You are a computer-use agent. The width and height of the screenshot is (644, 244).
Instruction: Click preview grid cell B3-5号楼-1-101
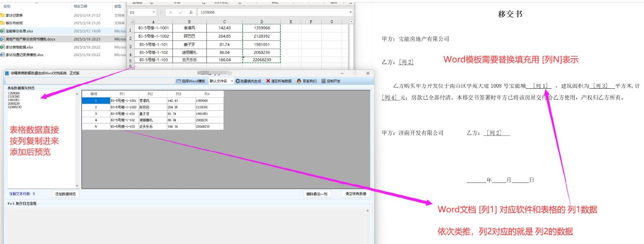pos(124,114)
